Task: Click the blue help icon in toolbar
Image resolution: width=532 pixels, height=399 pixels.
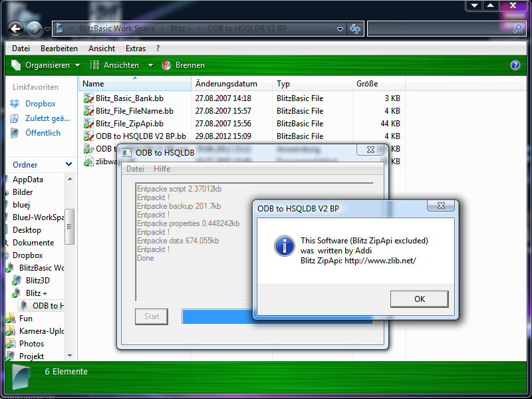Action: [x=515, y=65]
